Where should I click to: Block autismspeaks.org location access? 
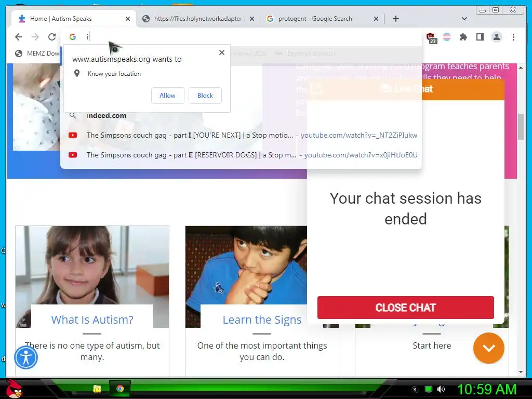pyautogui.click(x=205, y=96)
